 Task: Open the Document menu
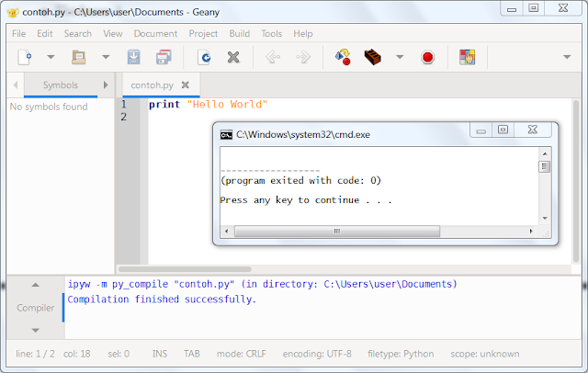pos(155,34)
